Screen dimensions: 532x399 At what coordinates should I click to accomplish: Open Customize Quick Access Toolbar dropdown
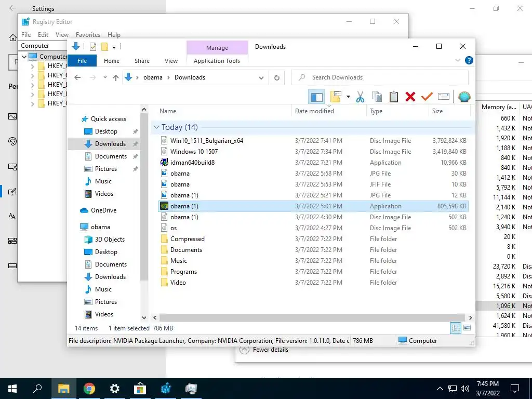[x=114, y=47]
